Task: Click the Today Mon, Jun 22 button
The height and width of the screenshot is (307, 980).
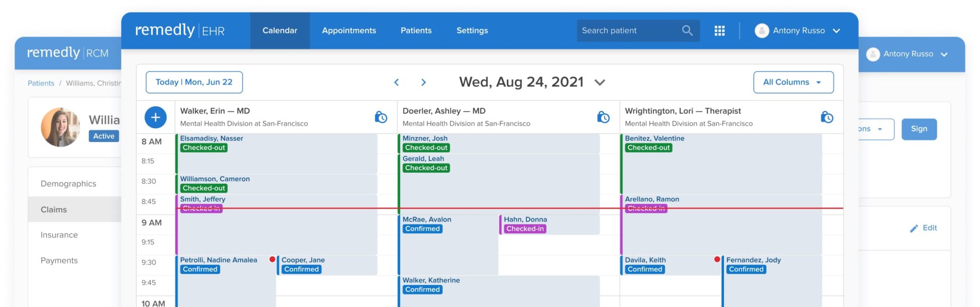Action: click(x=194, y=82)
